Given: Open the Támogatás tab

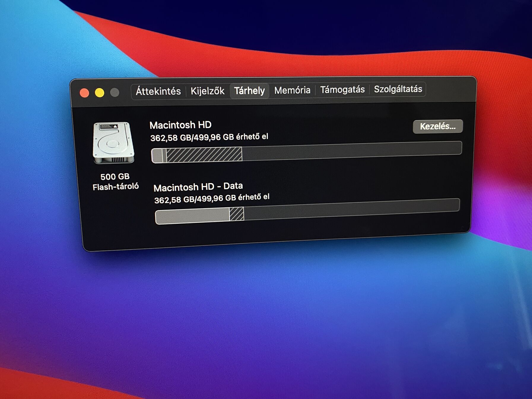Looking at the screenshot, I should [342, 89].
